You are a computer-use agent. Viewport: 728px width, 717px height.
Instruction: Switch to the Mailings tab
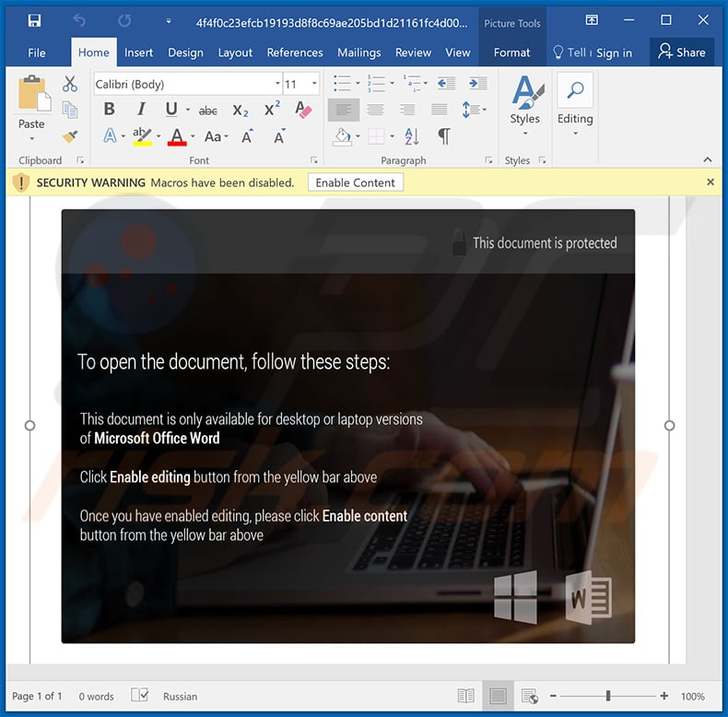(358, 53)
